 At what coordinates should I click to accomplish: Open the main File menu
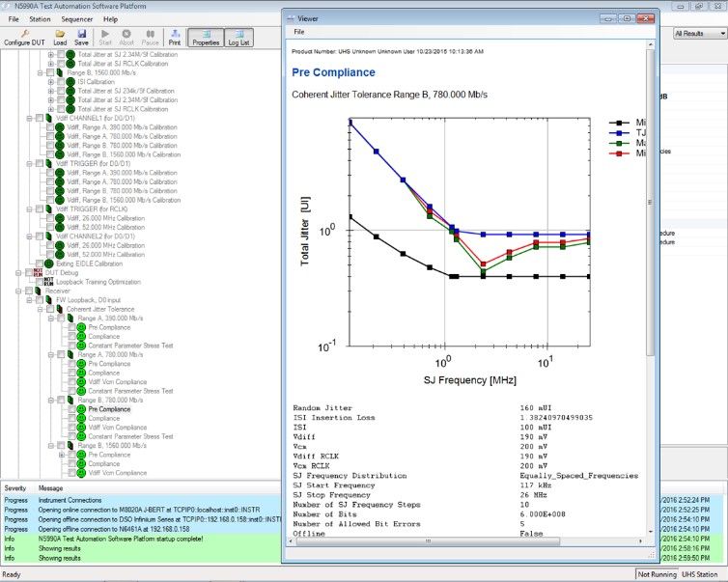(x=14, y=19)
